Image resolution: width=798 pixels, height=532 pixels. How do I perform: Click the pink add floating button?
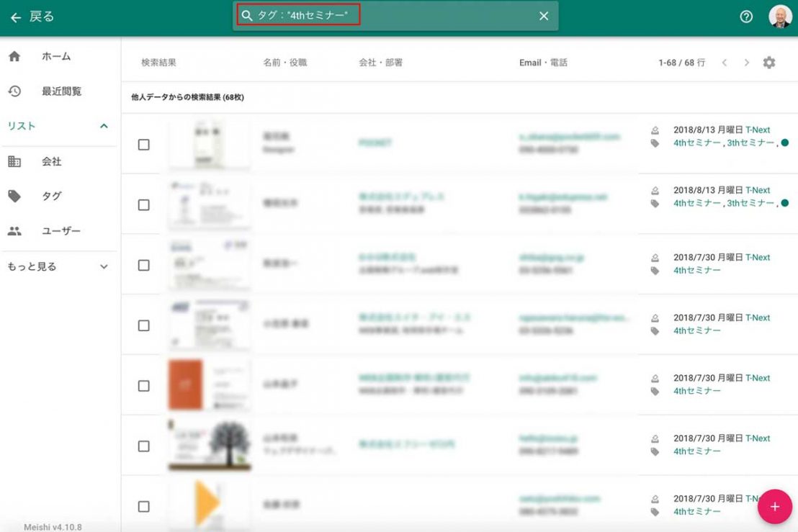(774, 506)
